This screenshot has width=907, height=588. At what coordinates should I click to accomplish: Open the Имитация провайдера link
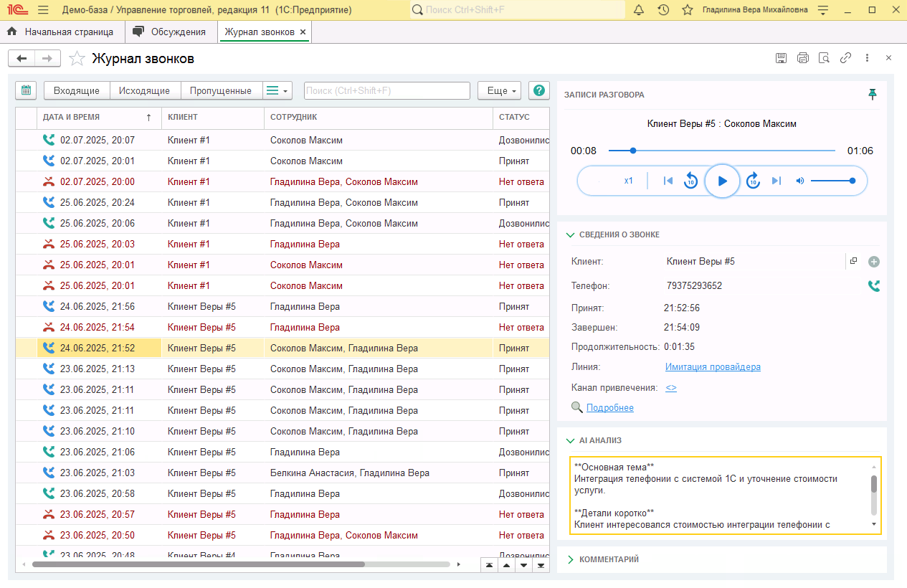[713, 367]
